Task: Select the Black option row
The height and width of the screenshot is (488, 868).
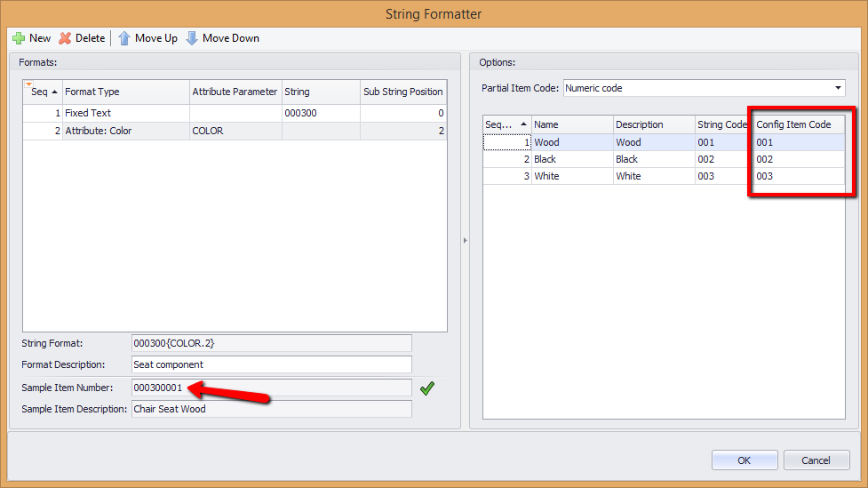Action: tap(664, 159)
